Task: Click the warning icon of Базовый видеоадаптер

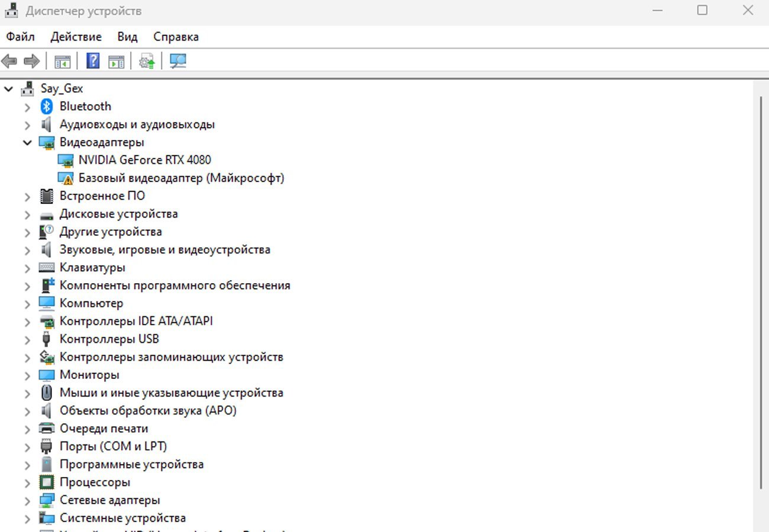Action: click(x=66, y=178)
